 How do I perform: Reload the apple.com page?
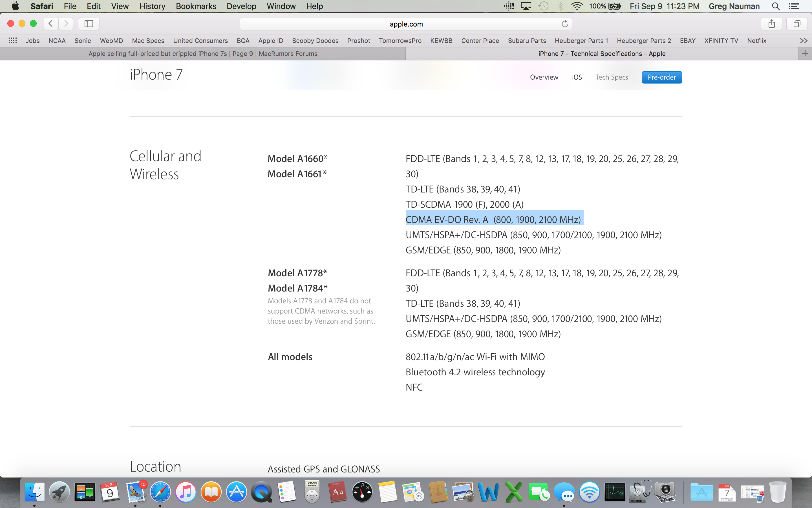pyautogui.click(x=565, y=23)
